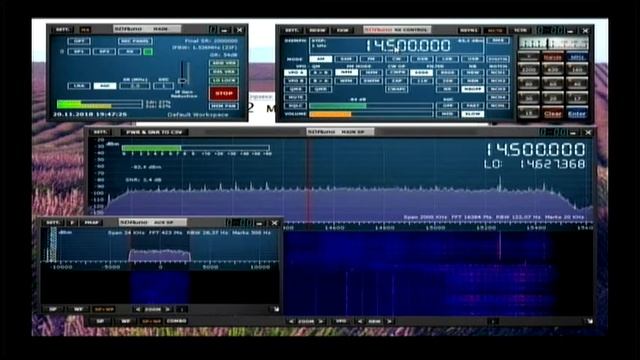This screenshot has height=360, width=640.
Task: Open SR (MHz) sample rate dropdown
Action: pos(135,86)
